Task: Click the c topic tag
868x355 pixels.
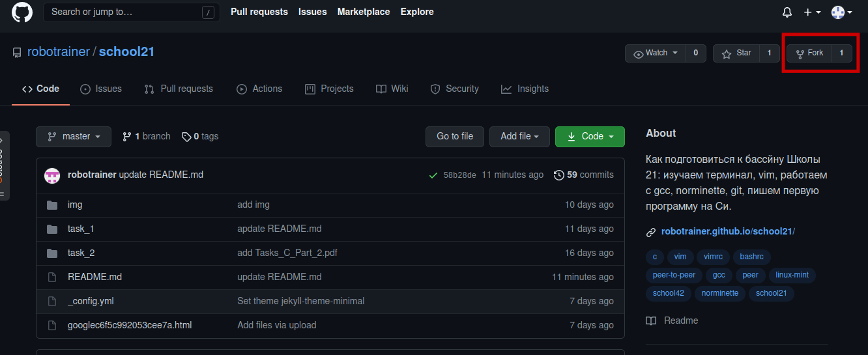Action: [655, 257]
